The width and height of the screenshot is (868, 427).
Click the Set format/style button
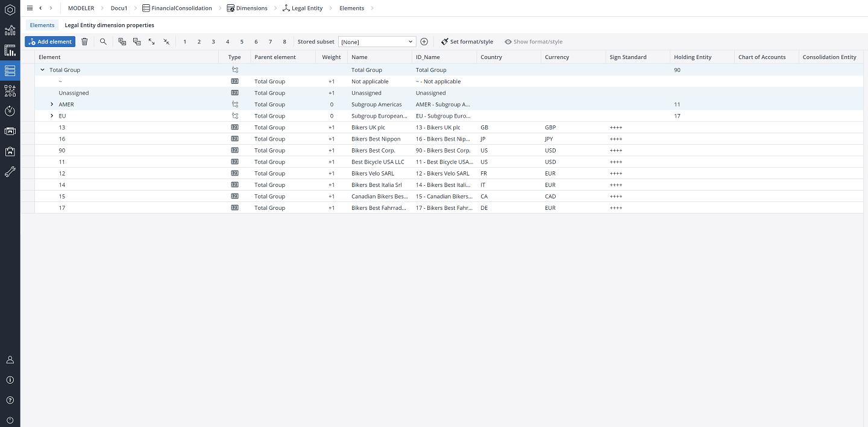(x=467, y=42)
